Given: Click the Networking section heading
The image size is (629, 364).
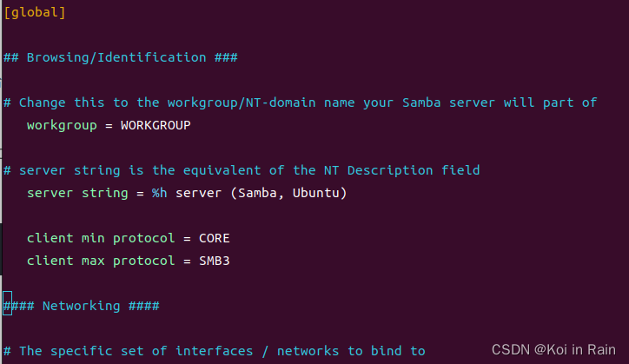Looking at the screenshot, I should coord(82,306).
